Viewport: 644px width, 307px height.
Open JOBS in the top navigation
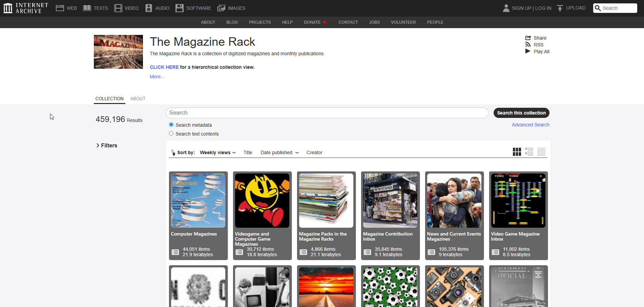click(x=374, y=22)
